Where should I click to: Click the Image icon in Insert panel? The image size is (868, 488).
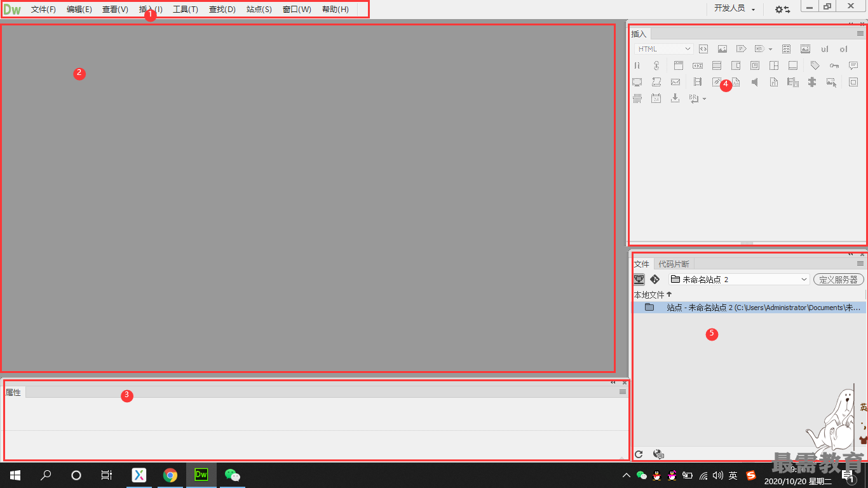click(x=722, y=49)
